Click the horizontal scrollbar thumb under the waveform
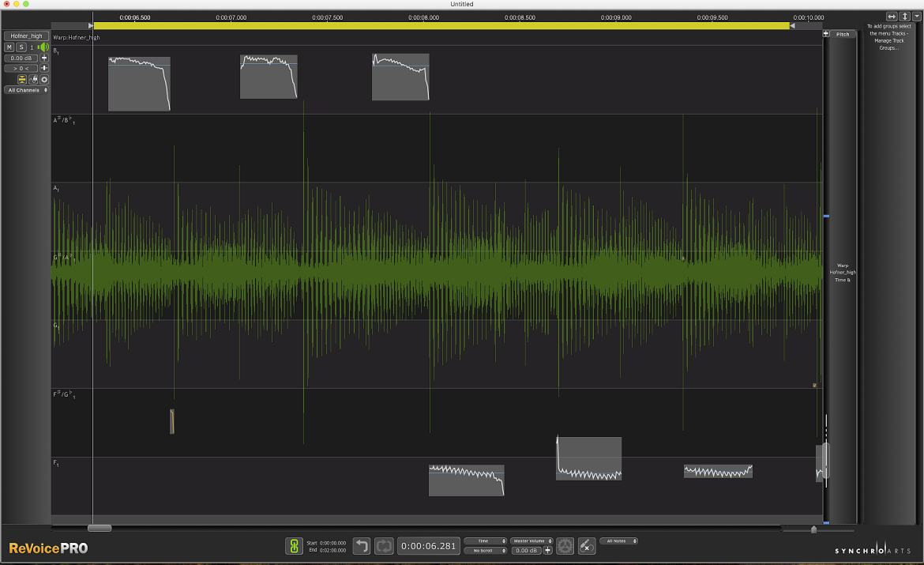 (x=100, y=528)
